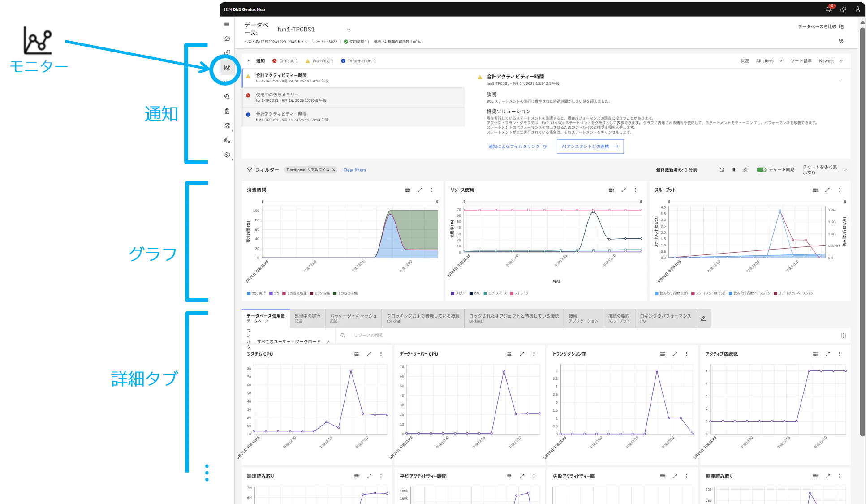Select the データベース使用量 tab
This screenshot has height=504, width=866.
pos(266,319)
